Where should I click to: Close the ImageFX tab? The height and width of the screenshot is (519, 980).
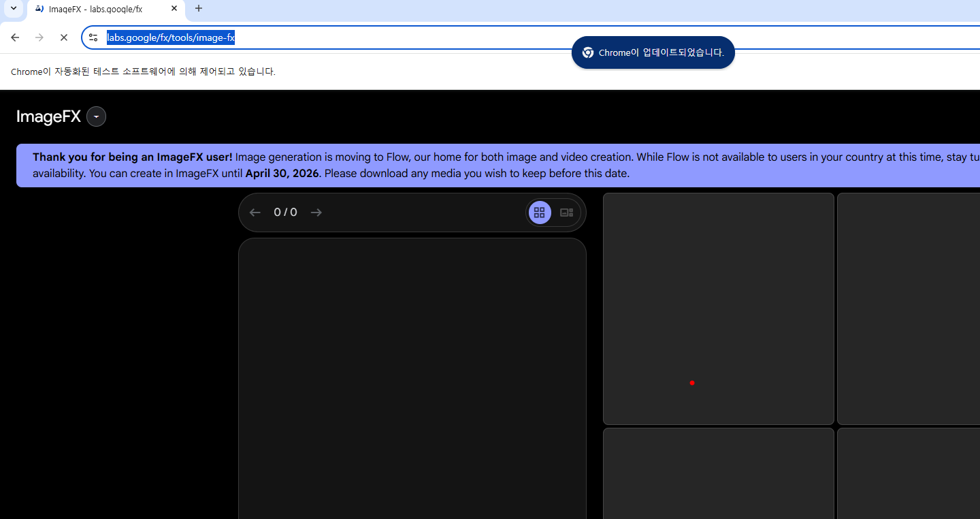[x=174, y=9]
